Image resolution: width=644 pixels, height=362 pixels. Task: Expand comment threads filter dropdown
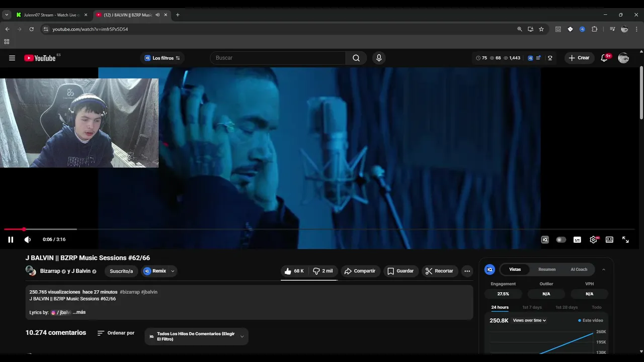(196, 336)
